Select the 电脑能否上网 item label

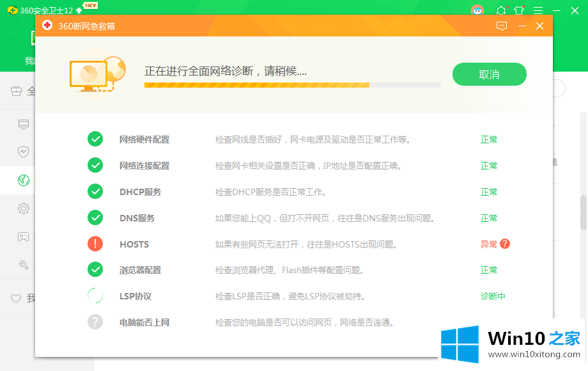[144, 322]
